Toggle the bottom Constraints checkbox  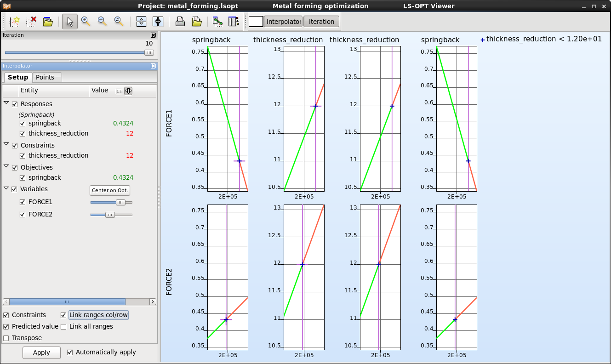6,315
